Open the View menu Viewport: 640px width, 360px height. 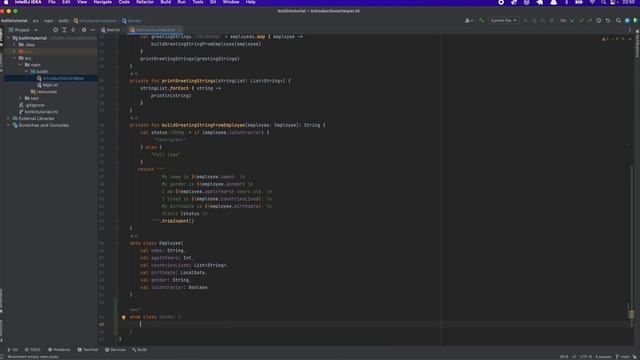[82, 2]
